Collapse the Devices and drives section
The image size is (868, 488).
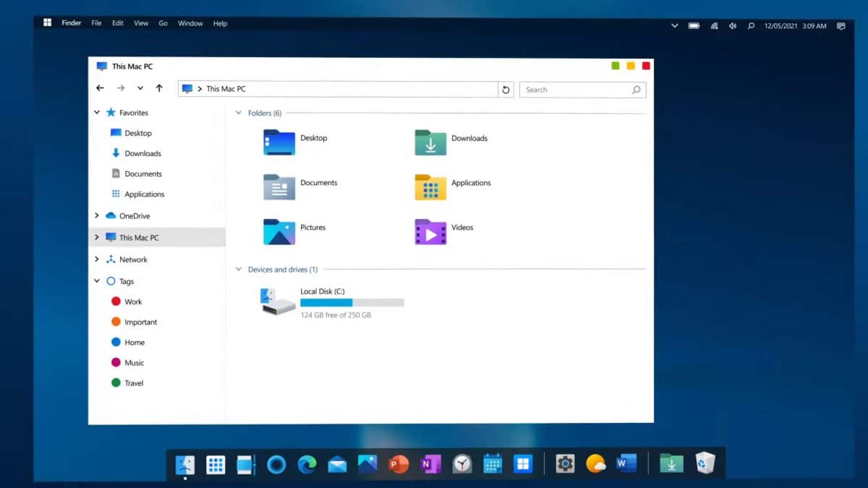[x=238, y=269]
